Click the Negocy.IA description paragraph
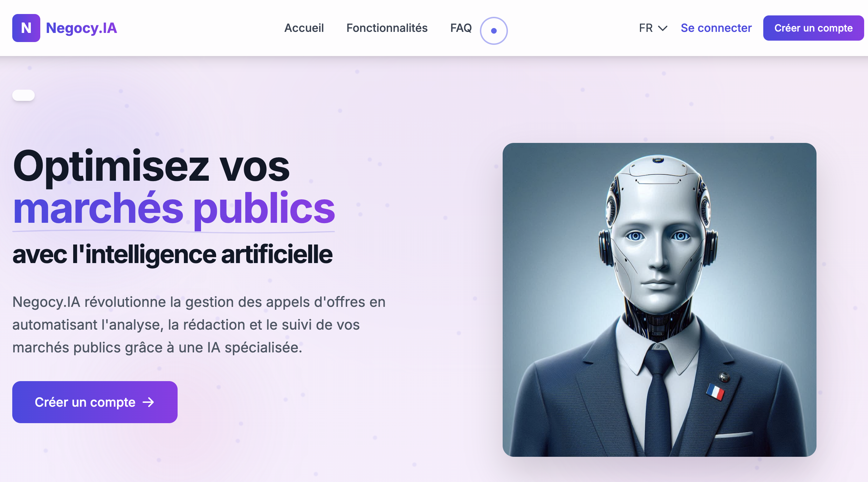 [x=199, y=325]
